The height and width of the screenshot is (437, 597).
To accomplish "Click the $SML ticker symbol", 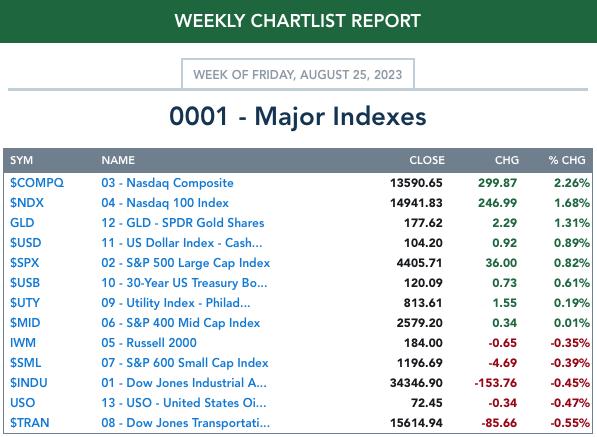I will coord(26,363).
